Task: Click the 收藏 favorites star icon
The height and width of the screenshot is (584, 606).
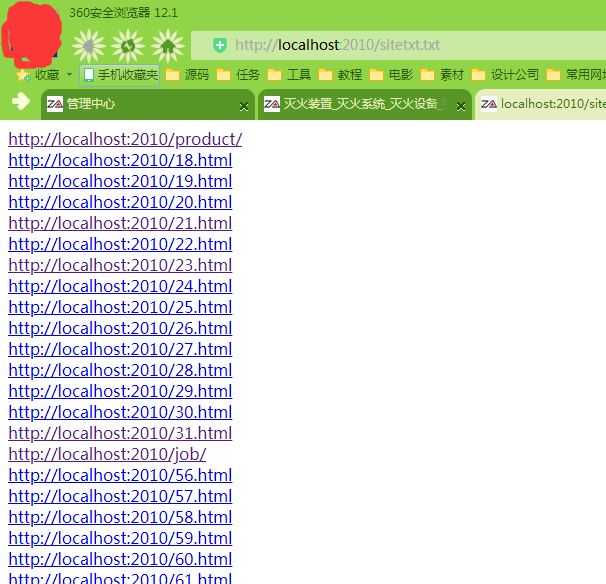Action: 22,75
